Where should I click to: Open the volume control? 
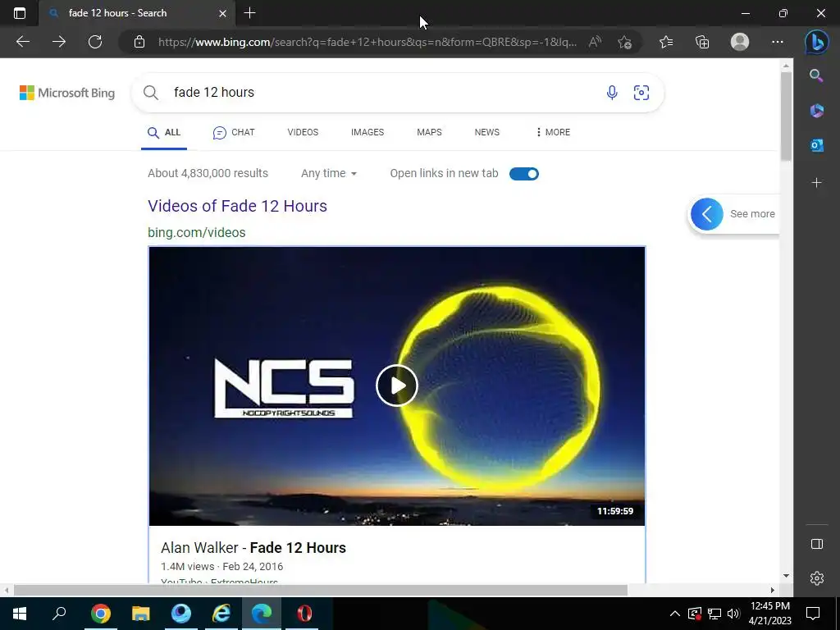pyautogui.click(x=733, y=614)
